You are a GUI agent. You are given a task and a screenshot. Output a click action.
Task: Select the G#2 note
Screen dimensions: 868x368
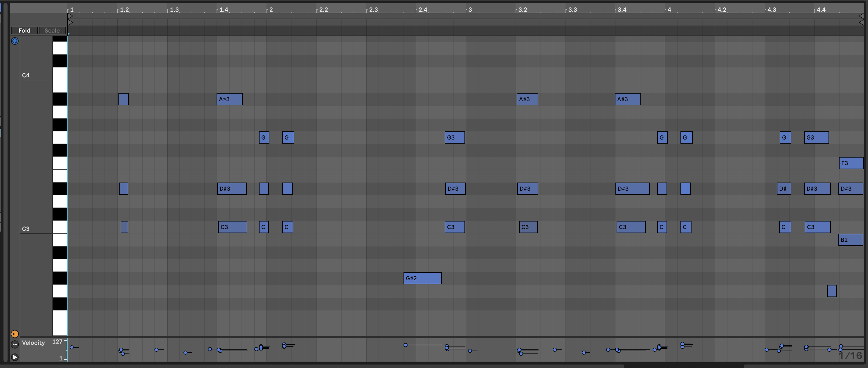423,278
